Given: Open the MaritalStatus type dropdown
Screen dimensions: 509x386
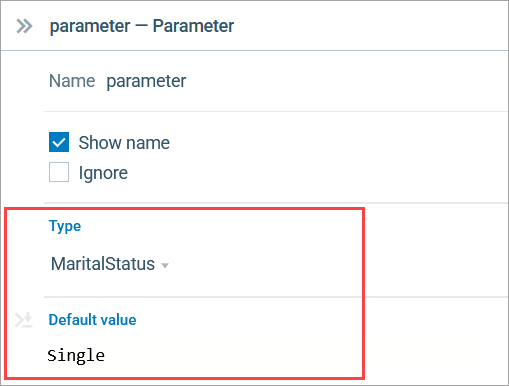Looking at the screenshot, I should (x=110, y=264).
